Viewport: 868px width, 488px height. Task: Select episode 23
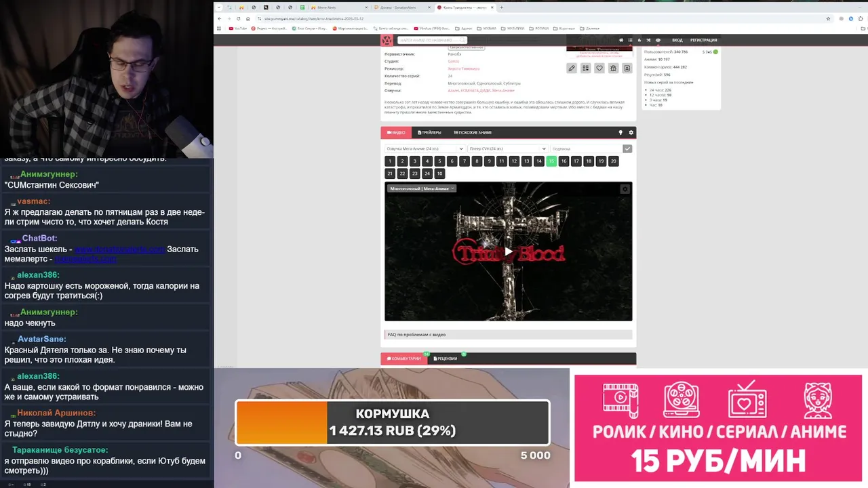[414, 174]
